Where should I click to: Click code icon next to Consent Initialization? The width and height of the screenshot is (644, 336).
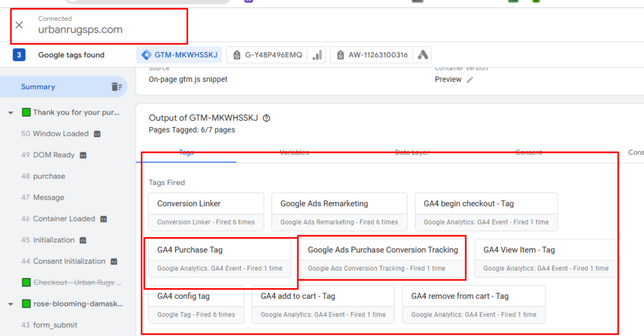(x=114, y=262)
